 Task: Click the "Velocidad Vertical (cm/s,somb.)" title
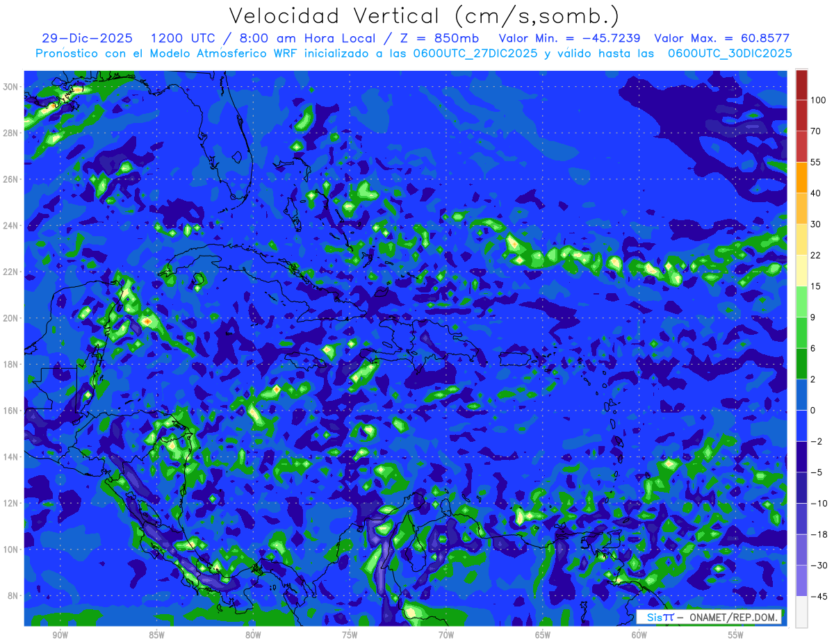[x=424, y=15]
